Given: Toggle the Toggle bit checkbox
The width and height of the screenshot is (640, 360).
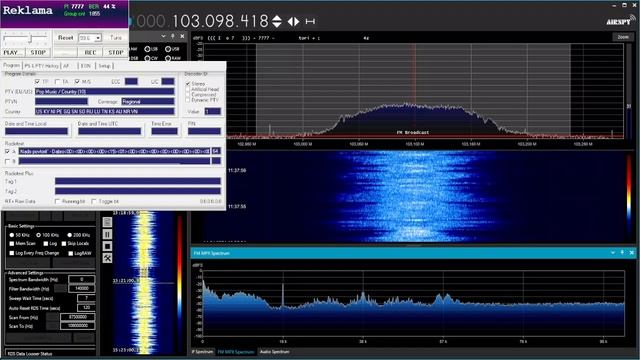Looking at the screenshot, I should click(x=94, y=201).
